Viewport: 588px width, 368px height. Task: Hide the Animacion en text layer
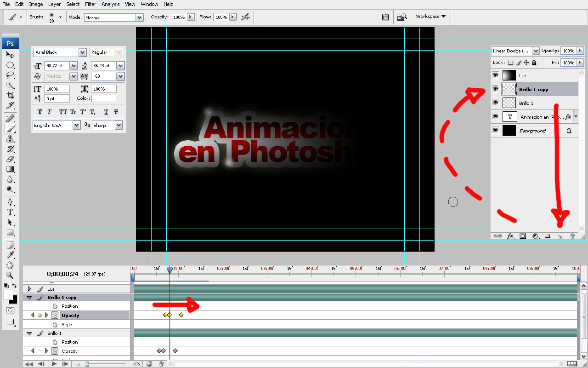click(x=495, y=116)
